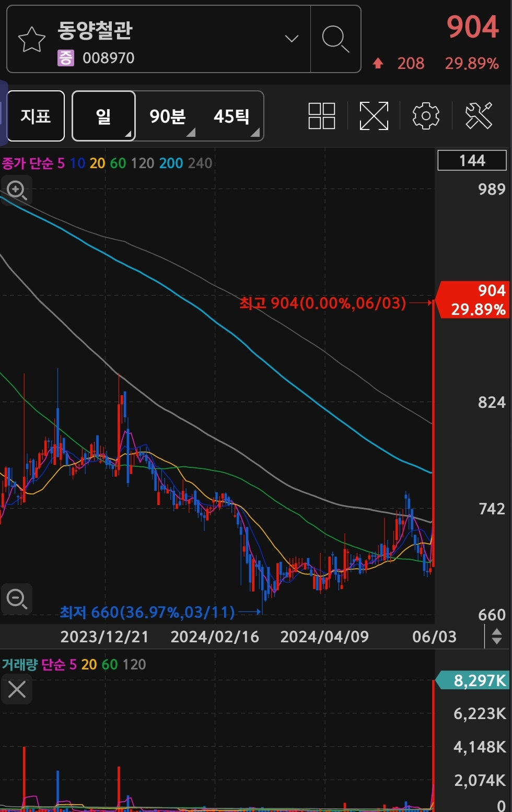Tap the 660 price axis label
The width and height of the screenshot is (512, 812).
[x=492, y=615]
